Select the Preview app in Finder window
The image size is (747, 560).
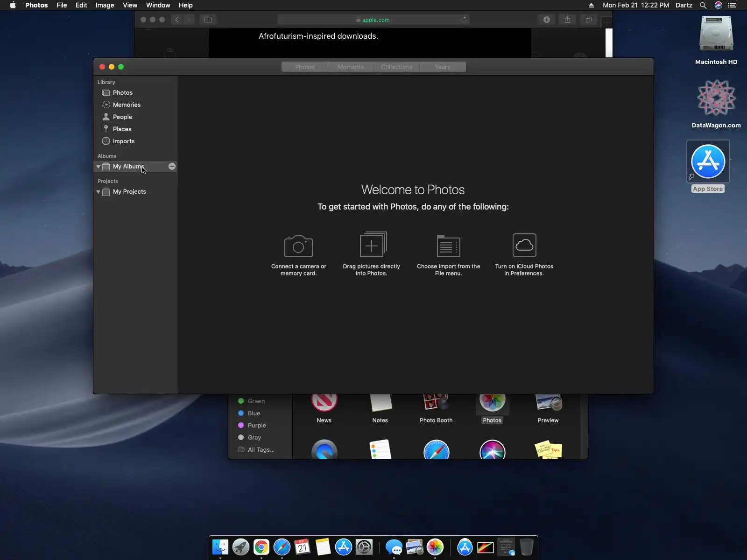click(548, 409)
